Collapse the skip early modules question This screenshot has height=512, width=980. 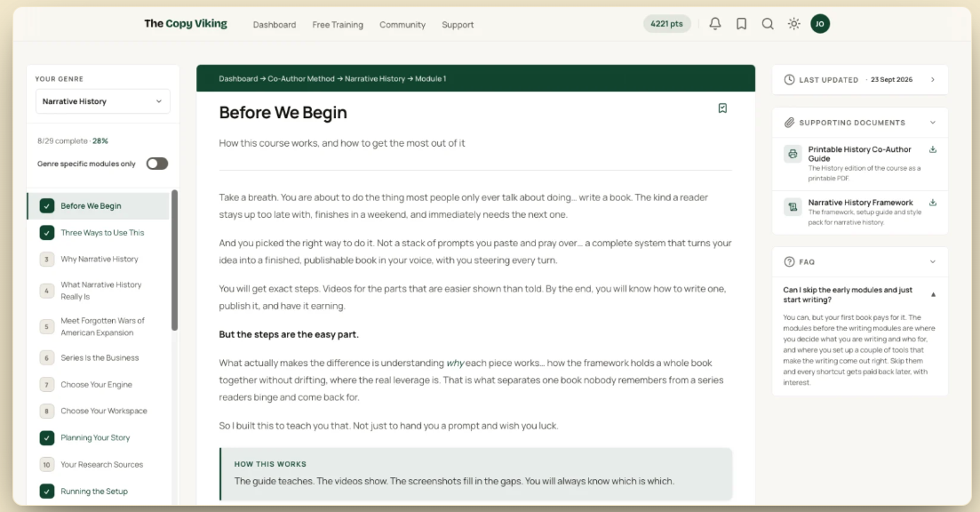coord(933,294)
